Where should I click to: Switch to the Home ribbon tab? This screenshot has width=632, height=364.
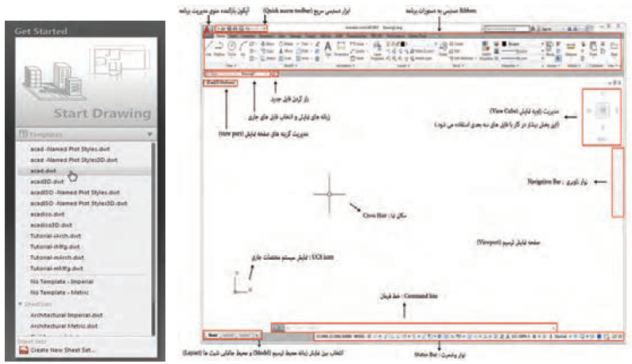pyautogui.click(x=220, y=37)
